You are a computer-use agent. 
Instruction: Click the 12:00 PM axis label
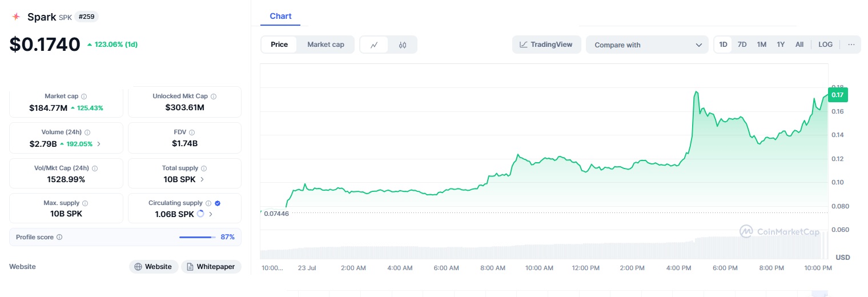coord(585,268)
